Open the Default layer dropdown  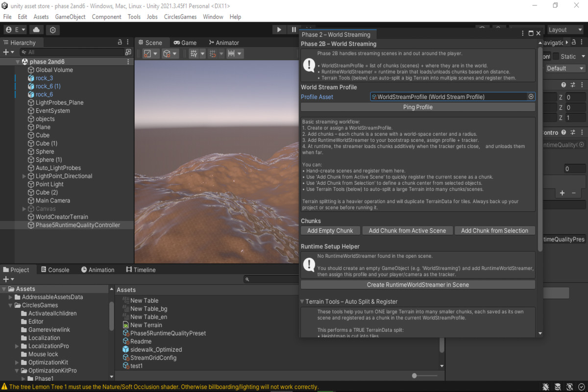[x=565, y=69]
